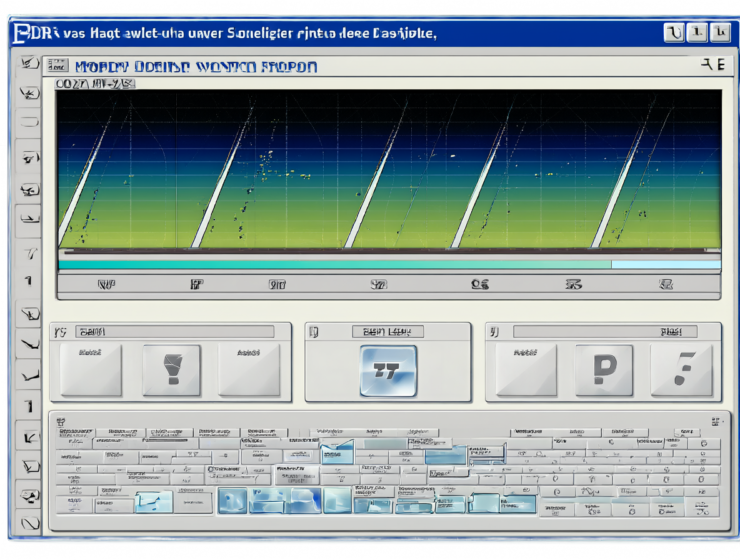Click the gray P icon button

(604, 370)
